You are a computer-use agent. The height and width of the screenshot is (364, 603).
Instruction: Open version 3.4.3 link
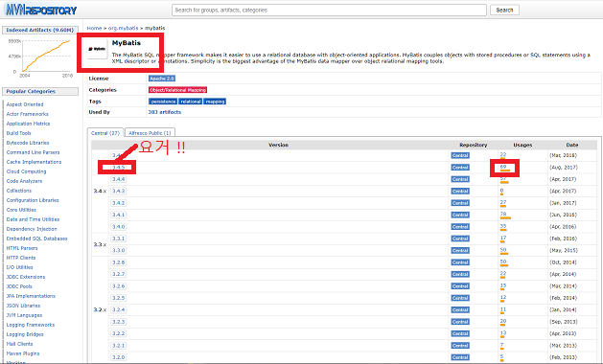(x=119, y=191)
